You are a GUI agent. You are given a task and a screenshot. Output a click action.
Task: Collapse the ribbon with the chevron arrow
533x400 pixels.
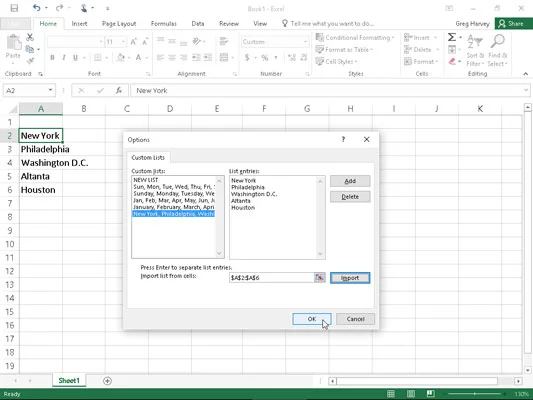click(x=525, y=74)
